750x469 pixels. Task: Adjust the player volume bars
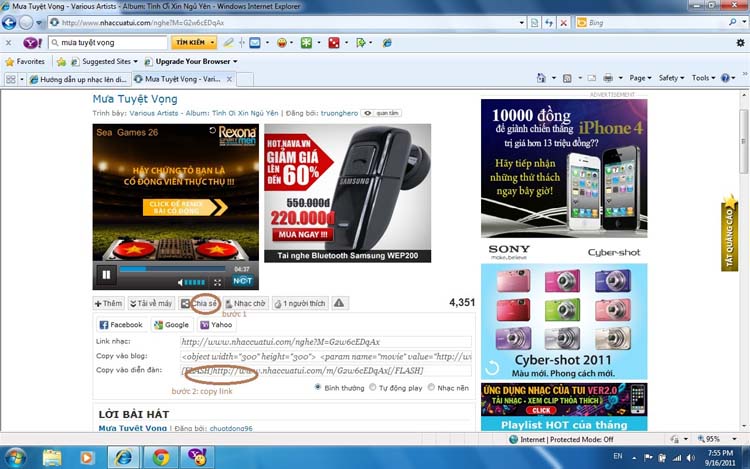195,283
